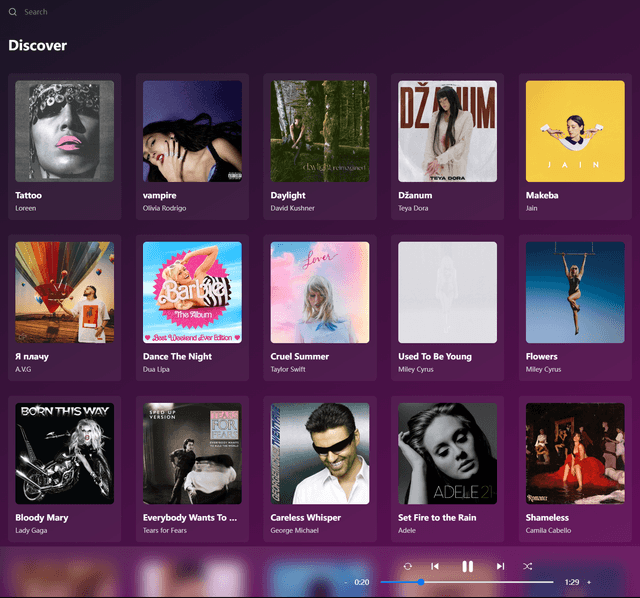
Task: Open the Taylor Swift artist link
Action: point(291,370)
